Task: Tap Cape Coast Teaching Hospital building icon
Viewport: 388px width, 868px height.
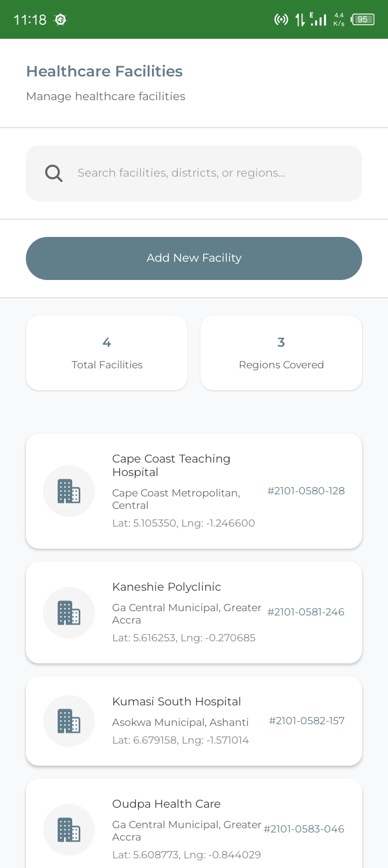Action: tap(69, 491)
